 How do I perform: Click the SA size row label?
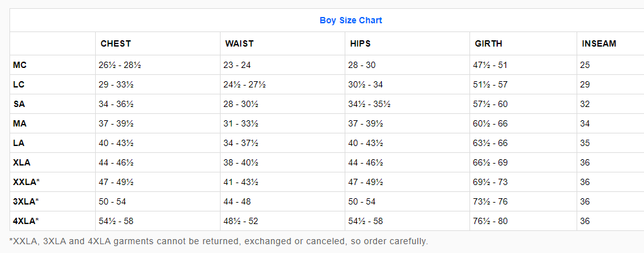click(x=19, y=104)
